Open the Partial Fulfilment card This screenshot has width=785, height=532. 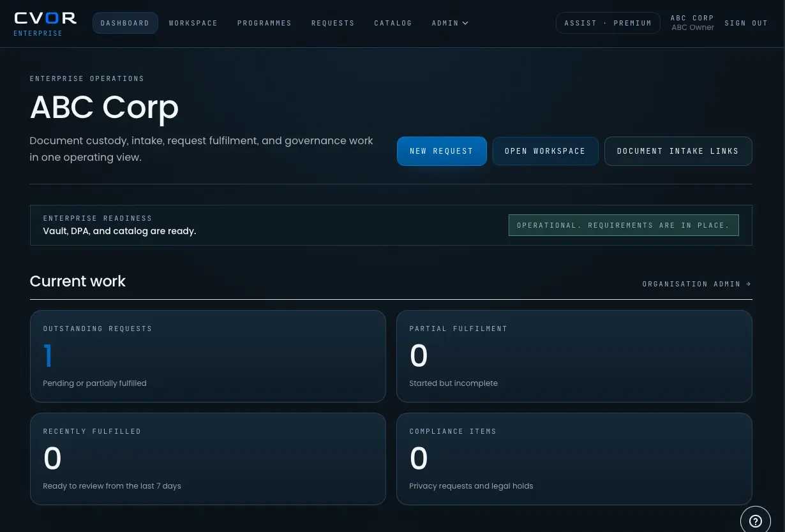point(574,356)
